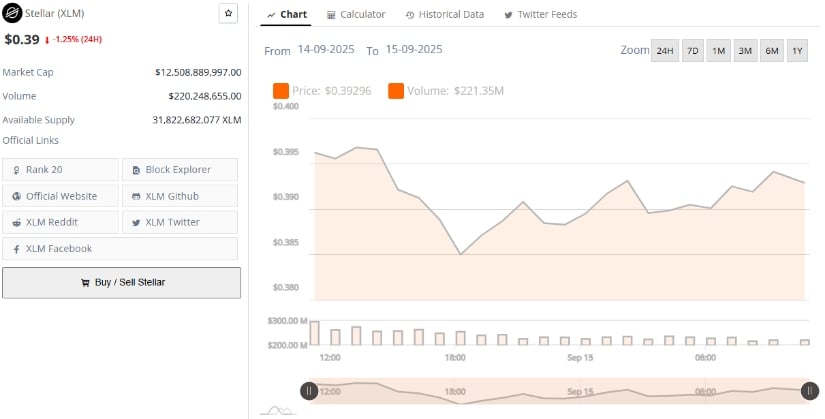Click the mini chart icon at bottom left
825x419 pixels.
pyautogui.click(x=278, y=410)
